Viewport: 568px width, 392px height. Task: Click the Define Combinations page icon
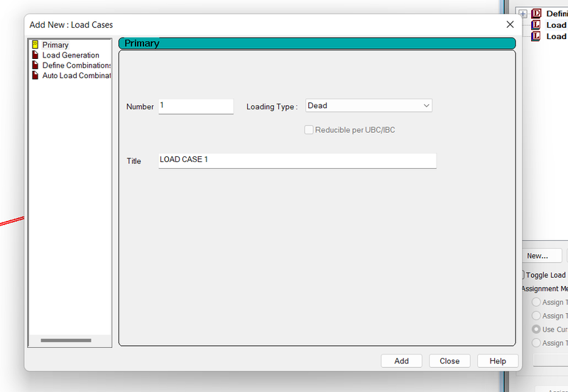tap(35, 65)
